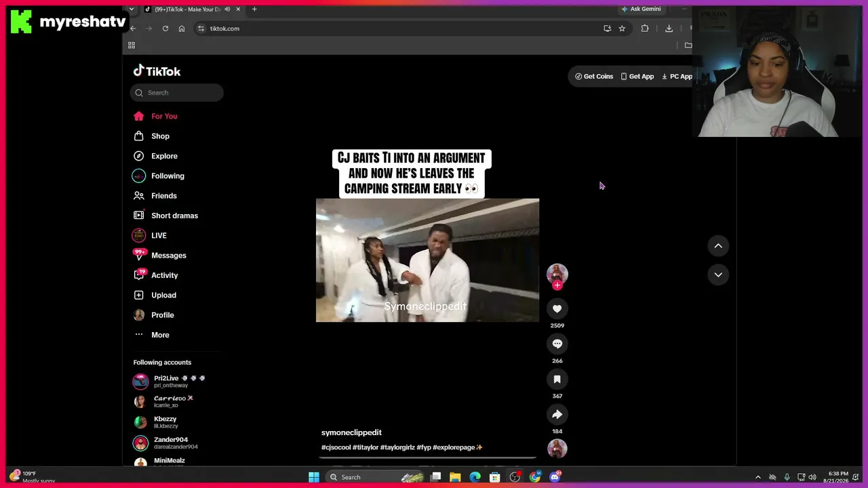This screenshot has height=488, width=868.
Task: Open the symoneclippedit username link
Action: point(351,432)
